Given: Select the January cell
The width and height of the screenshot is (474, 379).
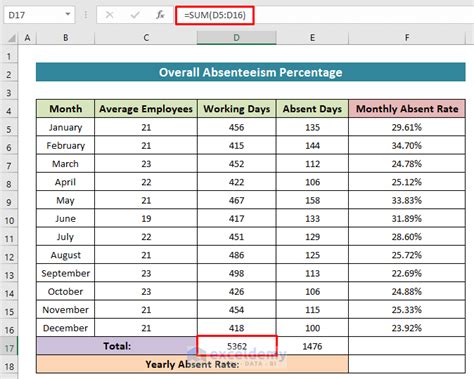Looking at the screenshot, I should pyautogui.click(x=65, y=127).
